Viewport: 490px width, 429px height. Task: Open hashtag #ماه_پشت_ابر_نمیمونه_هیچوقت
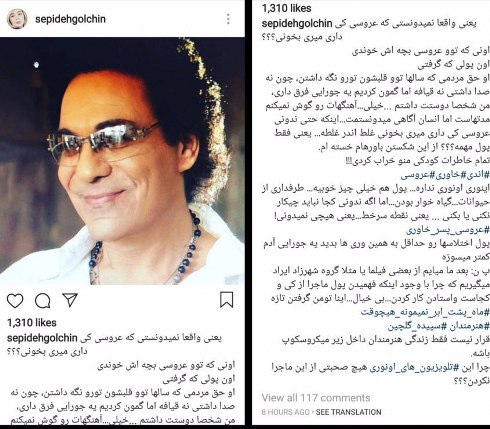(426, 312)
